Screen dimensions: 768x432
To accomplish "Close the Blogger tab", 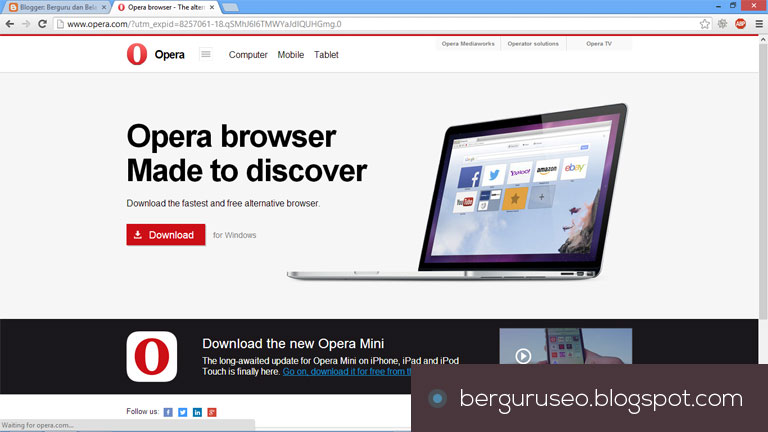I will [104, 7].
